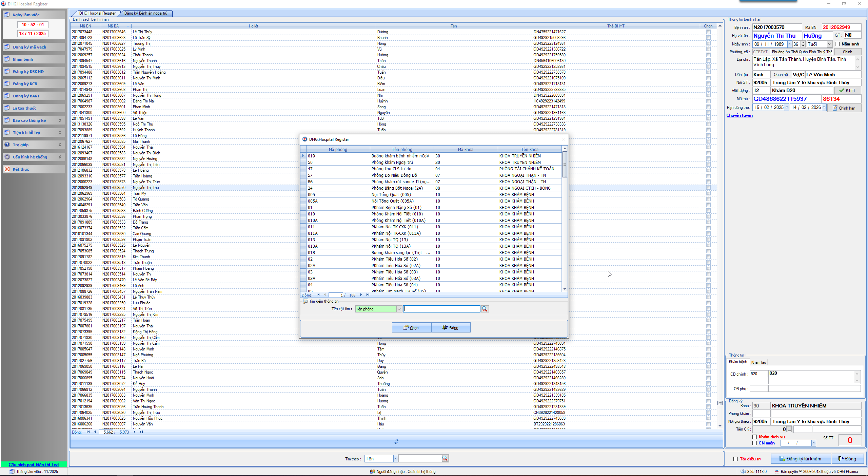Viewport: 868px width, 476px height.
Task: Click the Chọn button in dialog
Action: tap(411, 328)
